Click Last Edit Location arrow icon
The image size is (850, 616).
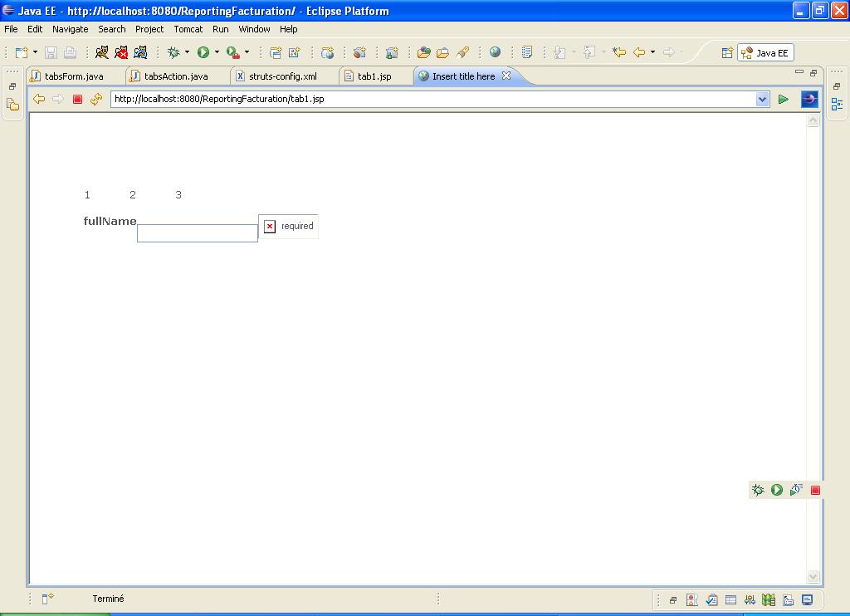[x=619, y=52]
